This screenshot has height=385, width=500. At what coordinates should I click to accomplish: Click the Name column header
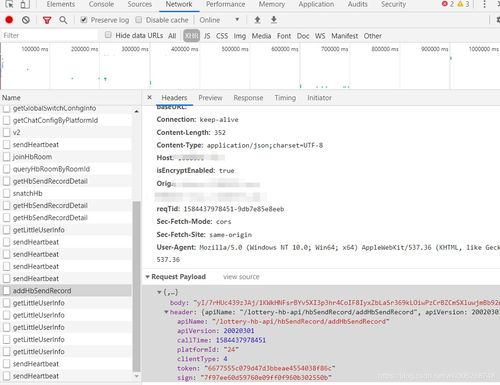click(x=11, y=98)
